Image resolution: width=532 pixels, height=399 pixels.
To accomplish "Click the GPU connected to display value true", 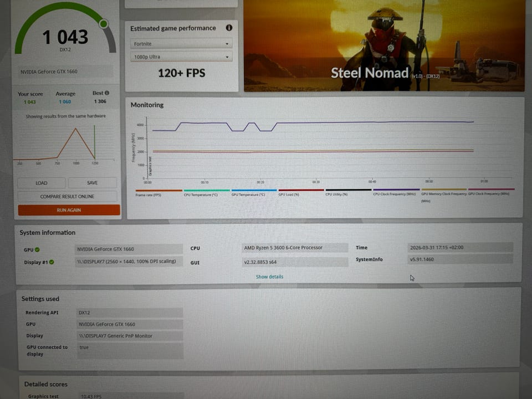I will pos(130,351).
